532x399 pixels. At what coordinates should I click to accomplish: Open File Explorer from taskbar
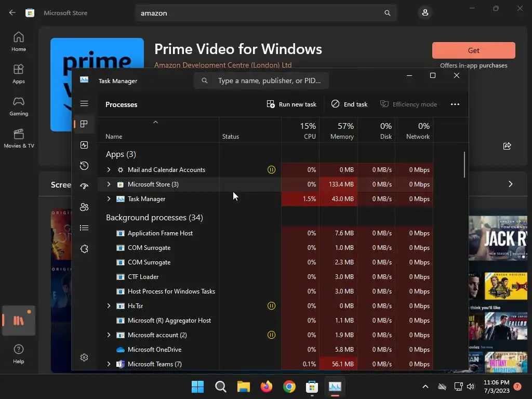tap(243, 387)
